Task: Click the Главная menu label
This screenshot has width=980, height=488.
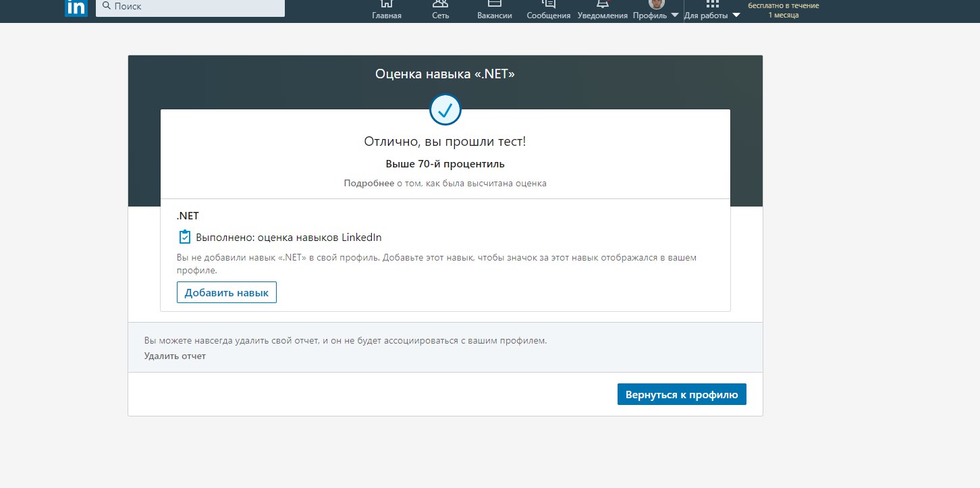Action: coord(387,16)
